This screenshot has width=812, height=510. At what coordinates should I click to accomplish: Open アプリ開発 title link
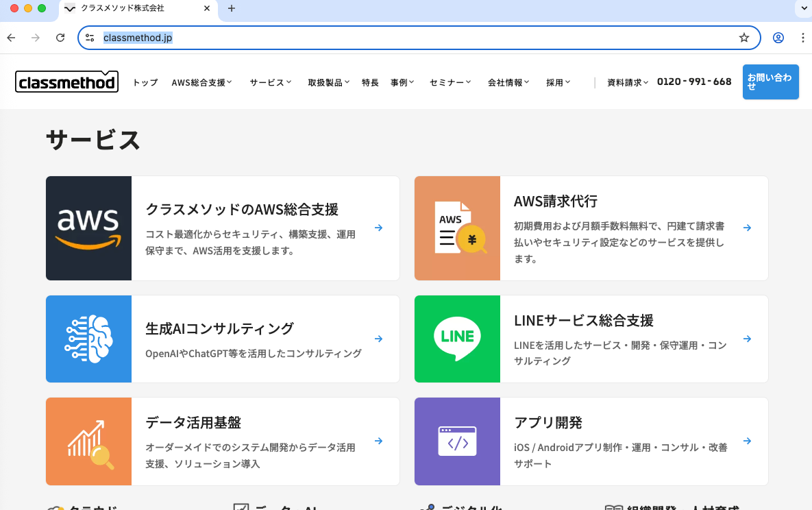click(548, 422)
